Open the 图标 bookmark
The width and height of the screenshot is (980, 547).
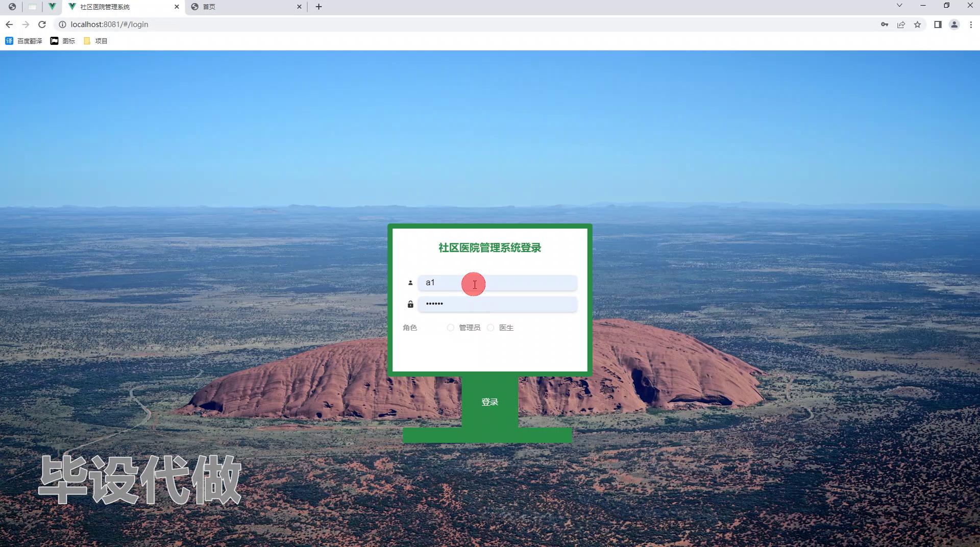62,41
